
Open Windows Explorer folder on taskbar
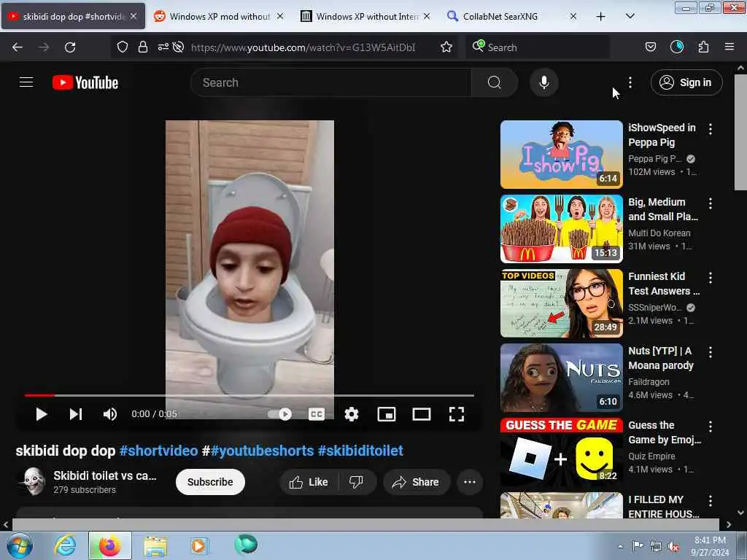(155, 546)
